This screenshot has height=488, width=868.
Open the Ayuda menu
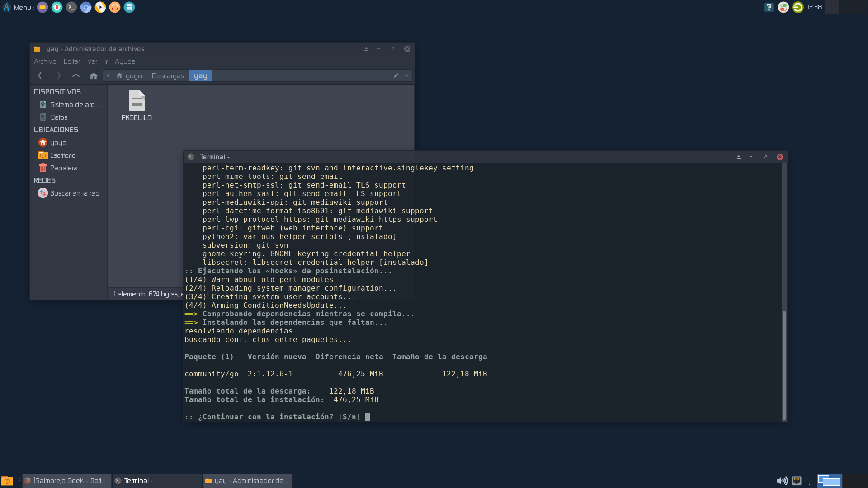(125, 61)
